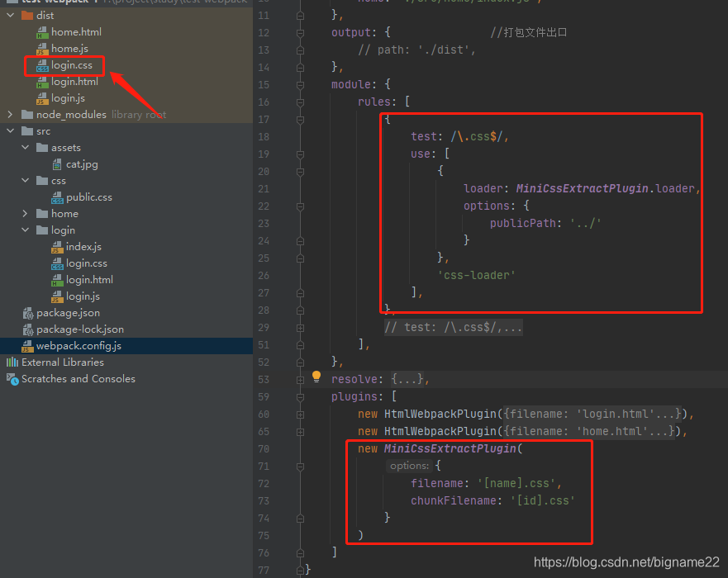This screenshot has height=578, width=728.
Task: Collapse the assets folder chevron
Action: click(25, 148)
